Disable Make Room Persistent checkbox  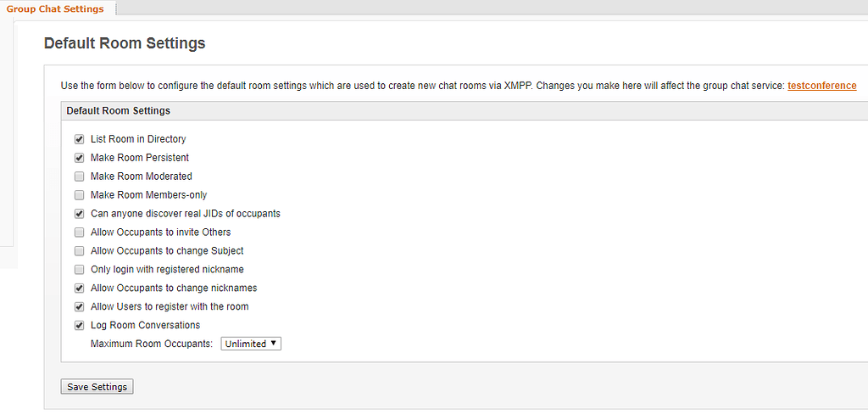(79, 158)
